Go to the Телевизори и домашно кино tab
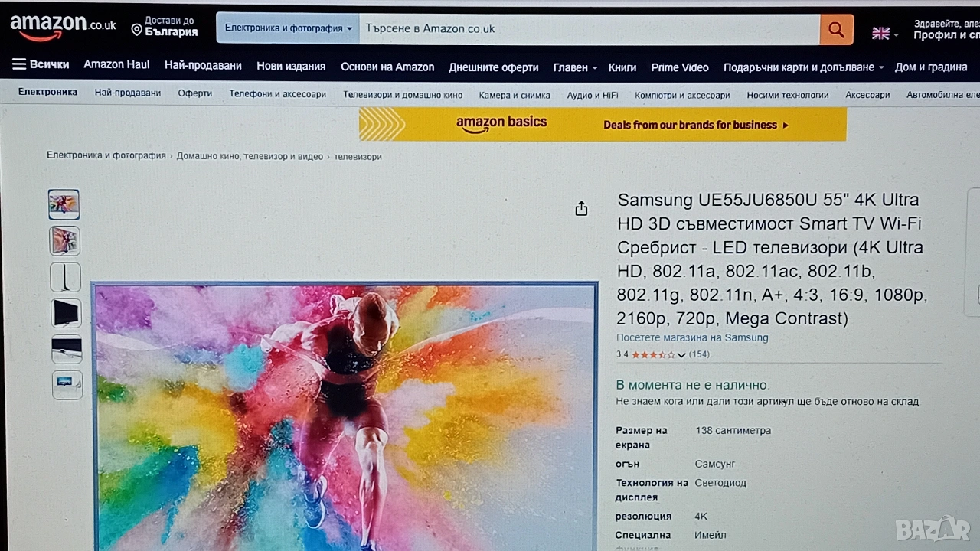This screenshot has height=551, width=980. [403, 95]
